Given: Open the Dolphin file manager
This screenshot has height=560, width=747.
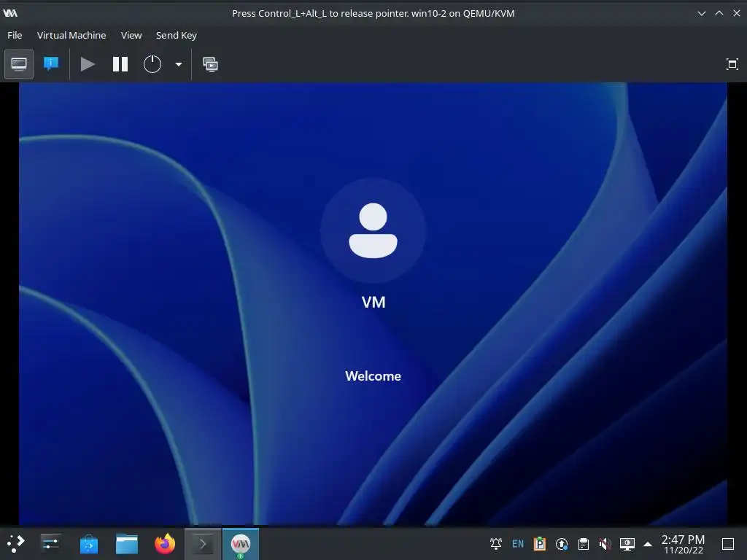Looking at the screenshot, I should point(127,544).
